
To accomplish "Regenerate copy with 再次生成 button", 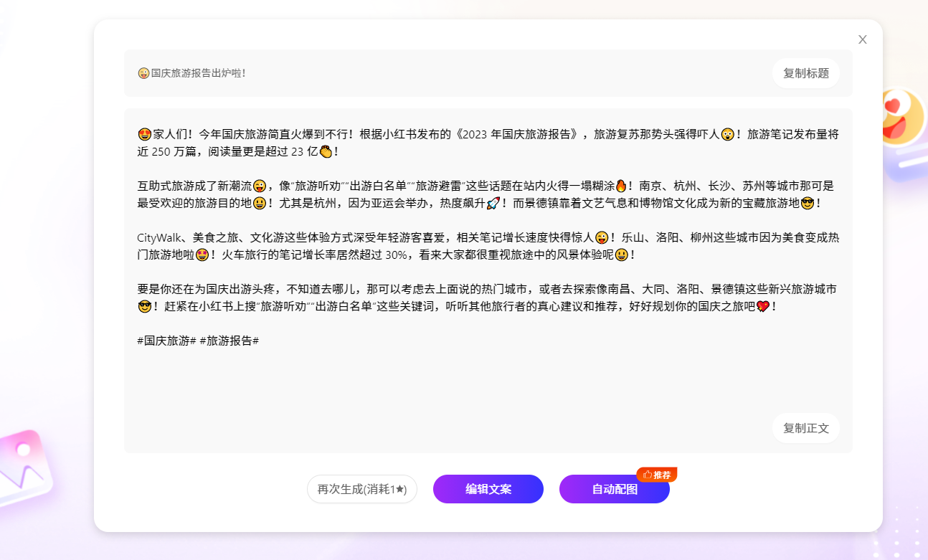I will [x=361, y=489].
